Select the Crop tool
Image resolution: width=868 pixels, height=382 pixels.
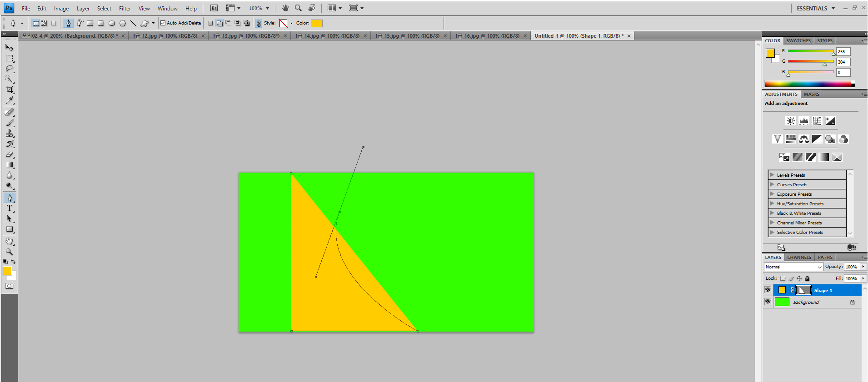click(10, 90)
